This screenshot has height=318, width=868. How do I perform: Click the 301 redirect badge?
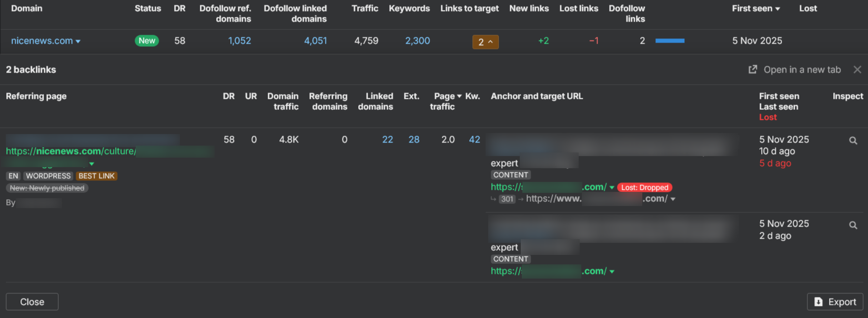click(x=507, y=199)
